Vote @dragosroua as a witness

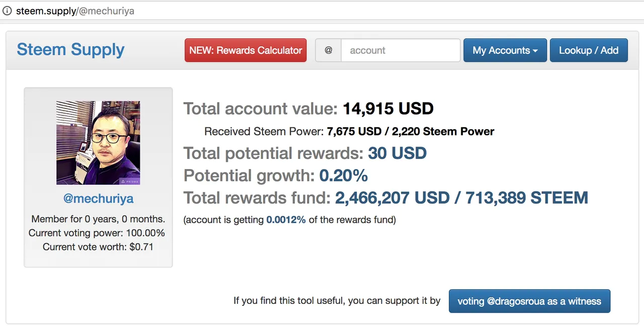pos(529,301)
